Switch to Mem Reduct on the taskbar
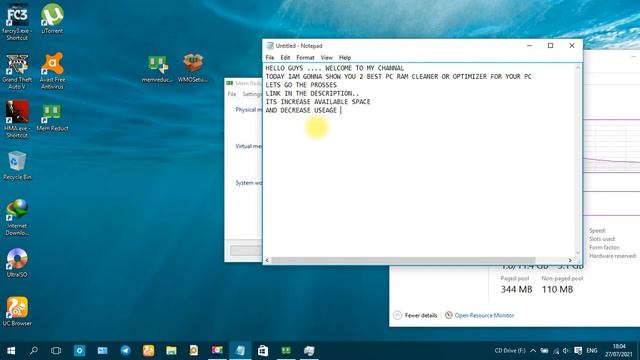The height and width of the screenshot is (360, 640). tap(286, 351)
